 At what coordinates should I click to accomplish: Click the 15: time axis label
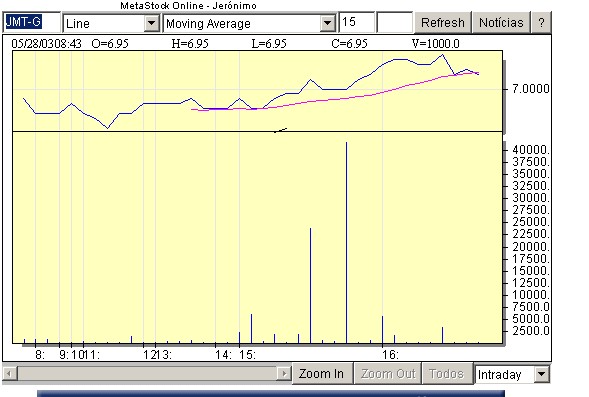(x=248, y=355)
